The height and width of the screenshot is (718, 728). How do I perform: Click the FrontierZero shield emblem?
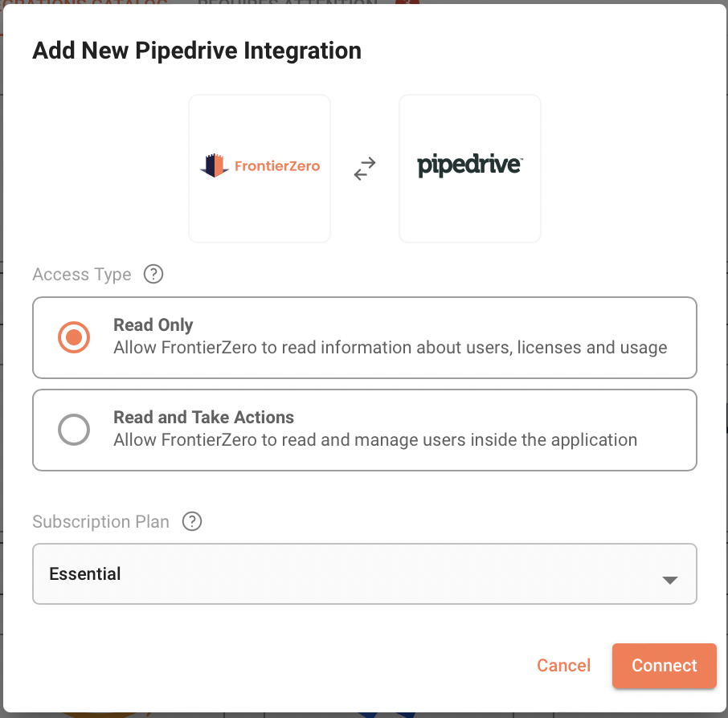tap(215, 166)
